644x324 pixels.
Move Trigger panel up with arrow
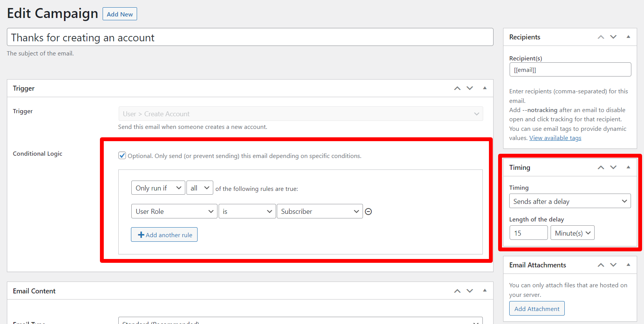[x=457, y=88]
